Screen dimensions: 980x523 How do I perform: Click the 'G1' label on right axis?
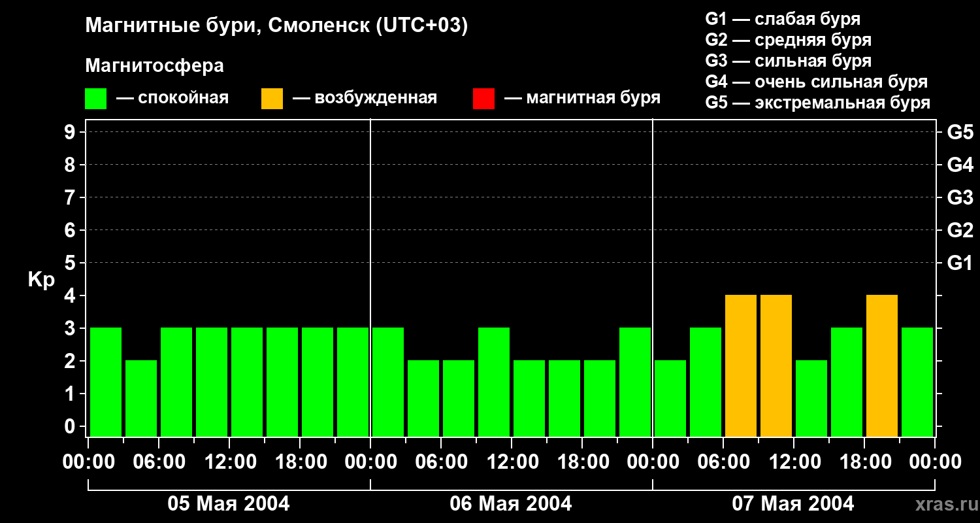960,263
